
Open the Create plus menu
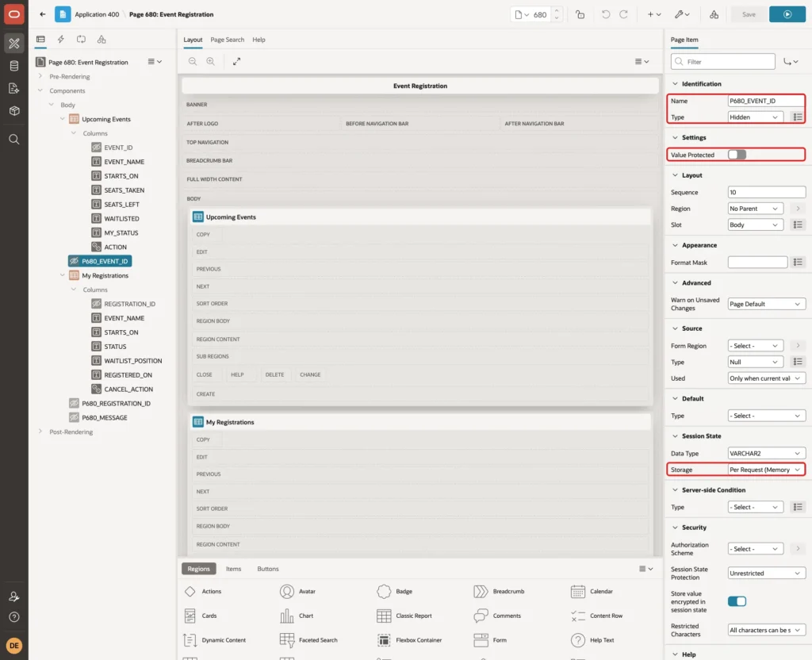pos(654,14)
